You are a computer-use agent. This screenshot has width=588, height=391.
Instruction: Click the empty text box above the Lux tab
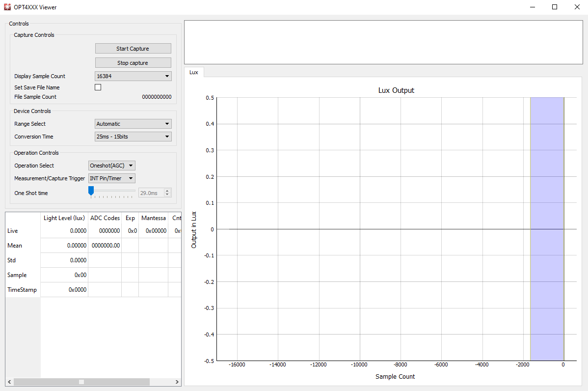[x=383, y=42]
